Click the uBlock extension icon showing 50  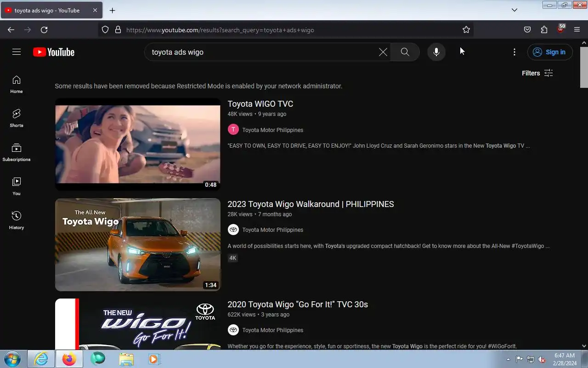560,29
